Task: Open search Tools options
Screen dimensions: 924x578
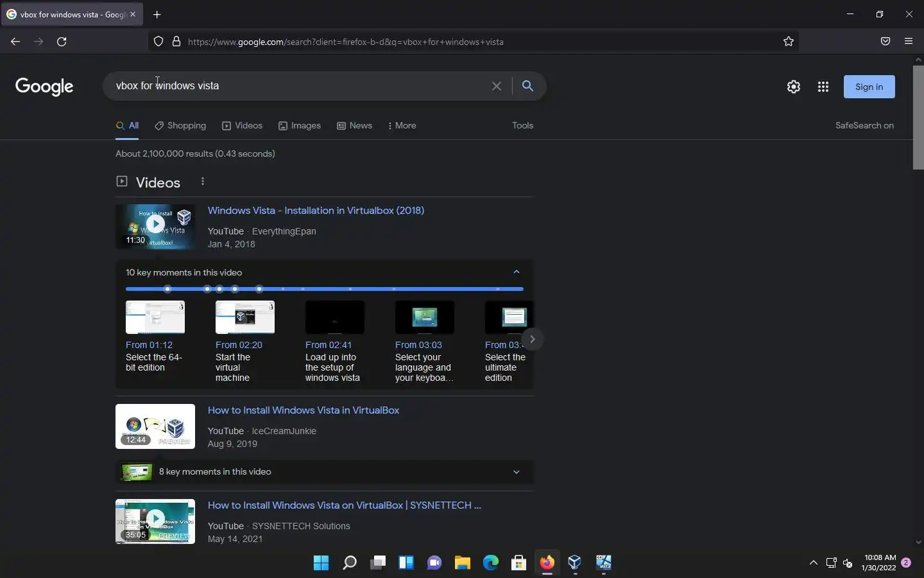Action: (522, 126)
